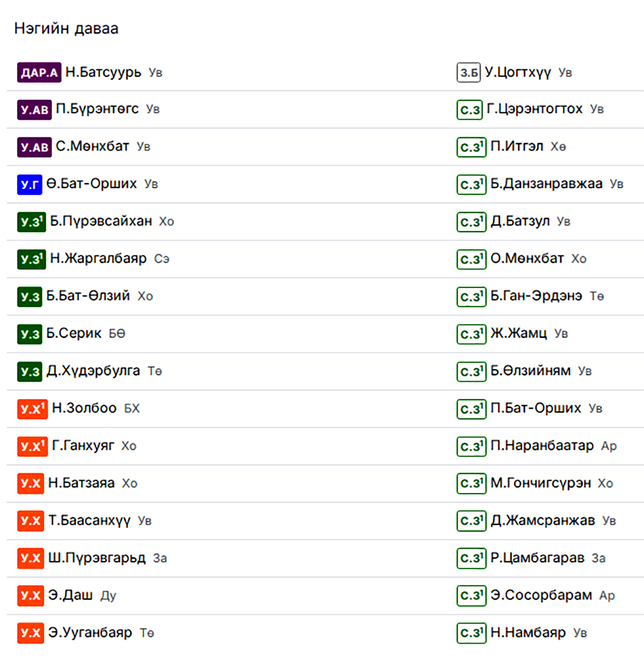The image size is (644, 664).
Task: Open wrestler Н.Намбаяр's profile
Action: pos(528,633)
